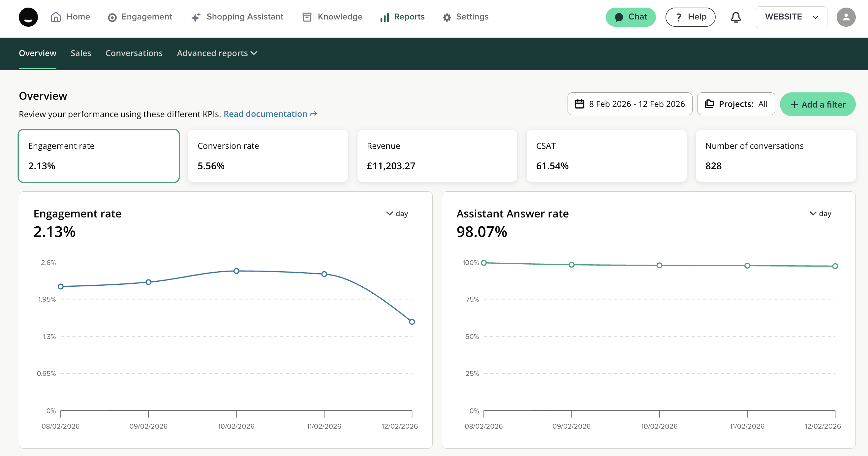Open Shopping Assistant sparkle icon
The height and width of the screenshot is (456, 868).
196,17
